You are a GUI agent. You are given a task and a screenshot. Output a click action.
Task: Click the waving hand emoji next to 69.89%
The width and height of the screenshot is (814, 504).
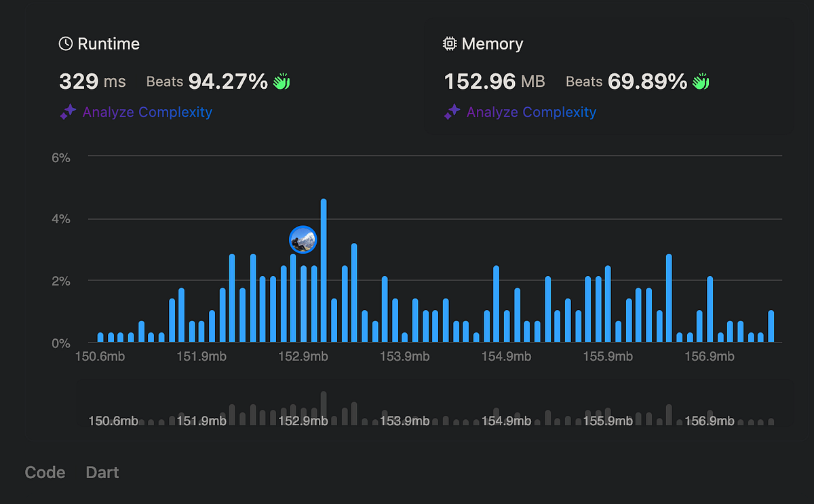pyautogui.click(x=700, y=81)
